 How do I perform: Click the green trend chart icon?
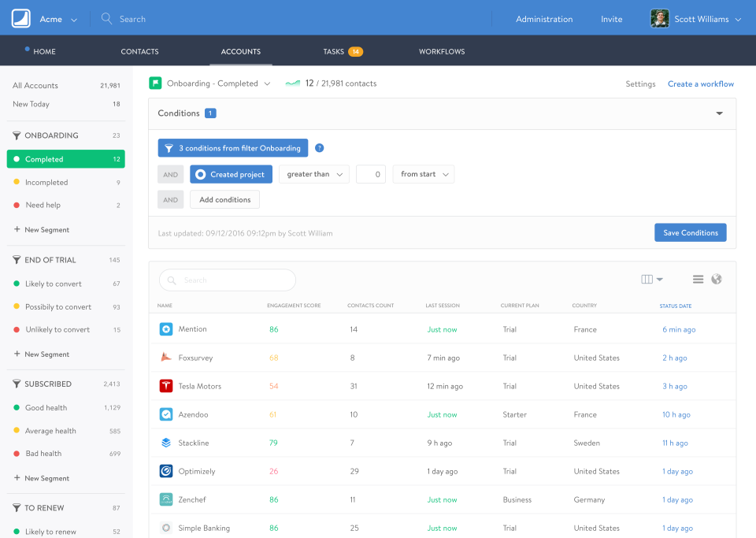[293, 83]
